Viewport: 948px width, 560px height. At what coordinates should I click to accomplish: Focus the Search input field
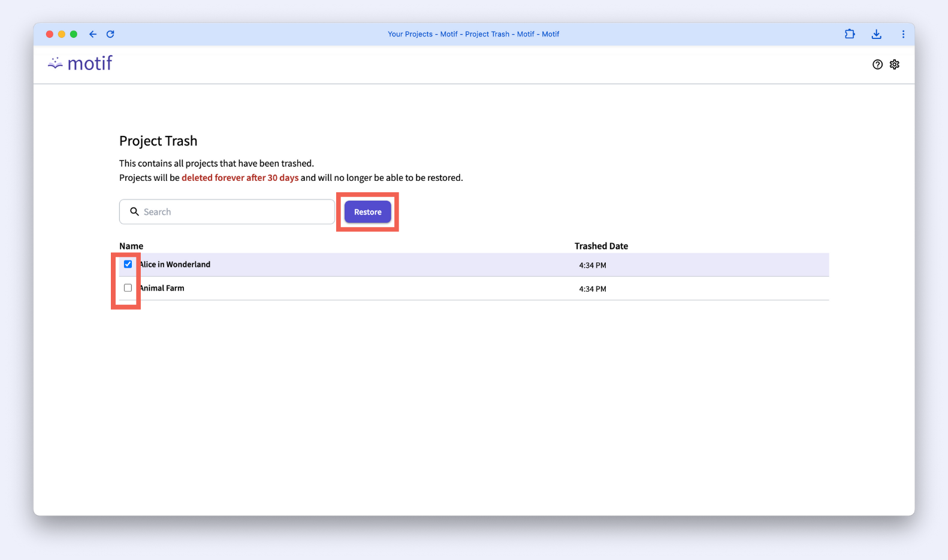pos(227,212)
